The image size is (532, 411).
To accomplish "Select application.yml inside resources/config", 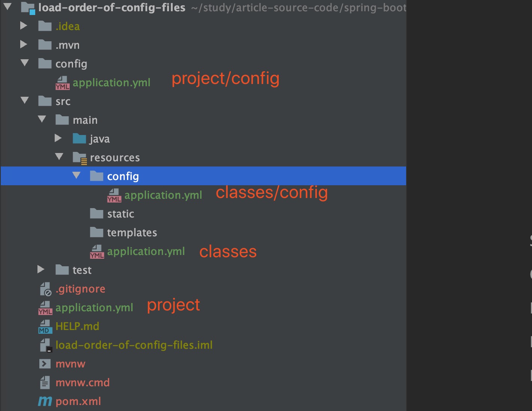I will (x=163, y=195).
